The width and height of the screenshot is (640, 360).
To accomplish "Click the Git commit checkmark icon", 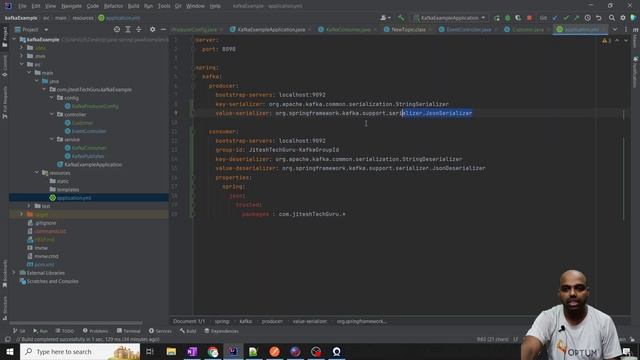I will click(566, 18).
